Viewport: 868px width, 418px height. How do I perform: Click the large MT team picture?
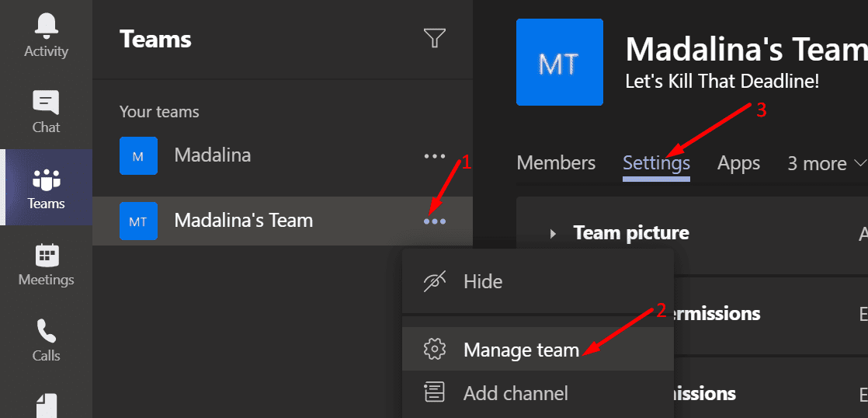click(x=560, y=62)
